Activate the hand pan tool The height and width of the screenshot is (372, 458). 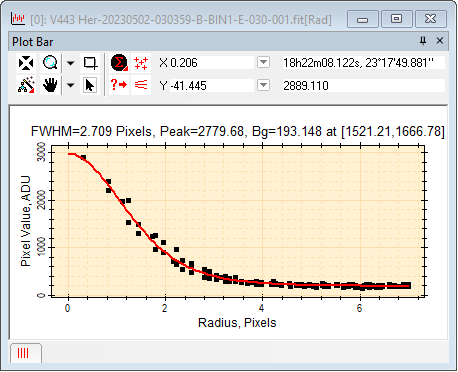tap(50, 85)
